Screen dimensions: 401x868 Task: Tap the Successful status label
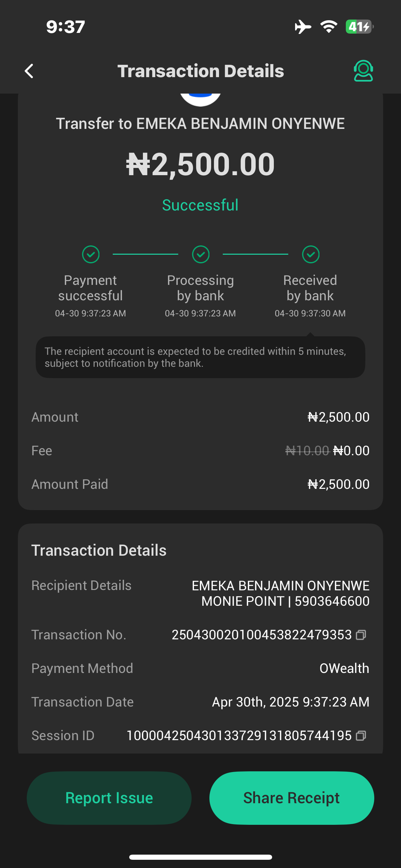click(200, 205)
